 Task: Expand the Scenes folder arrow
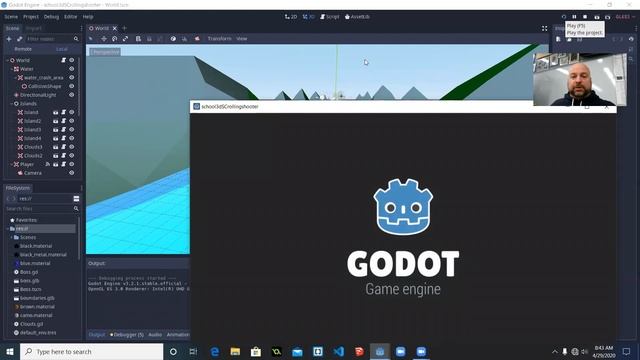(x=11, y=237)
